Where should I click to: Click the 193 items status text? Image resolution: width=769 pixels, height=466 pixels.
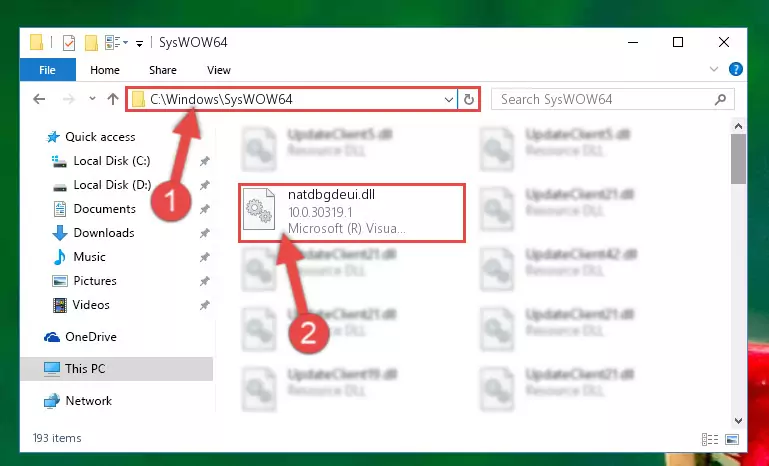pos(57,438)
